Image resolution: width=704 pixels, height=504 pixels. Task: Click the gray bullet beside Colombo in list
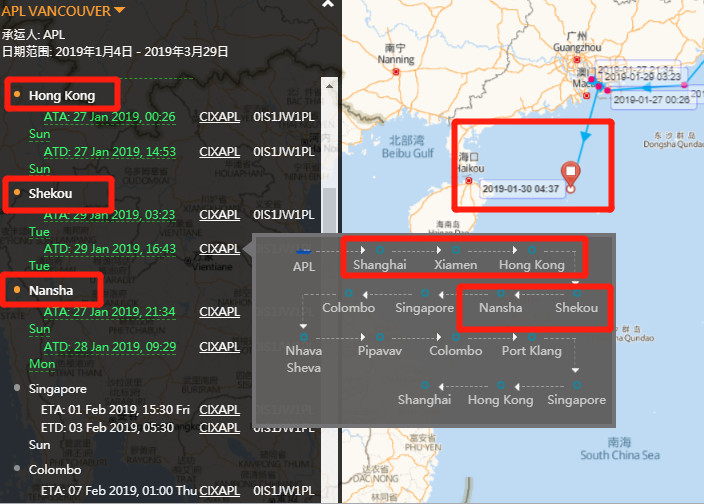[x=17, y=468]
